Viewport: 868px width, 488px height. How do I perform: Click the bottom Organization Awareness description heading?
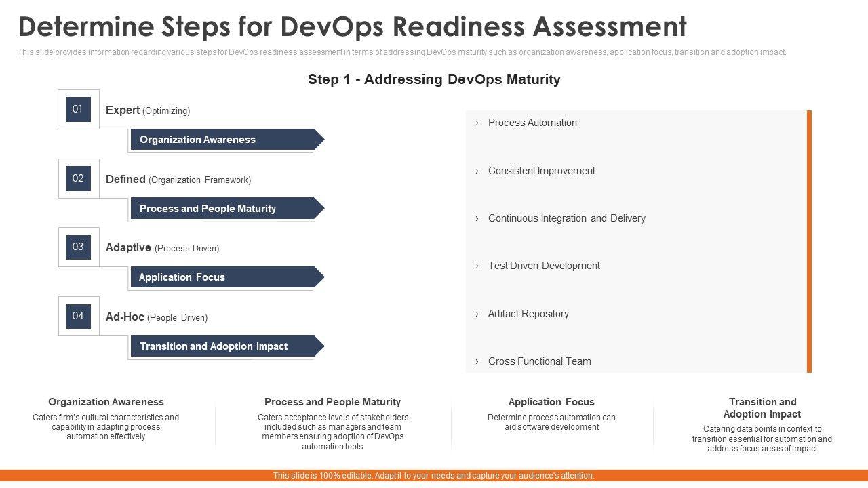[106, 402]
